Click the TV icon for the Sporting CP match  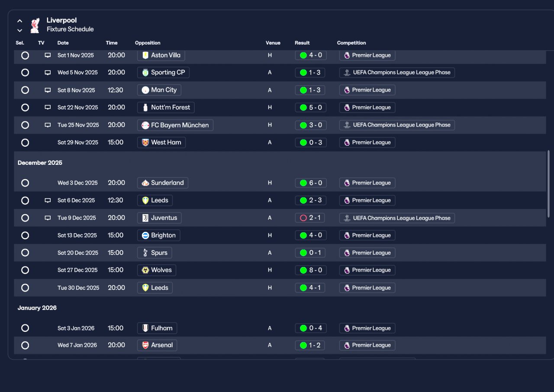click(x=48, y=73)
